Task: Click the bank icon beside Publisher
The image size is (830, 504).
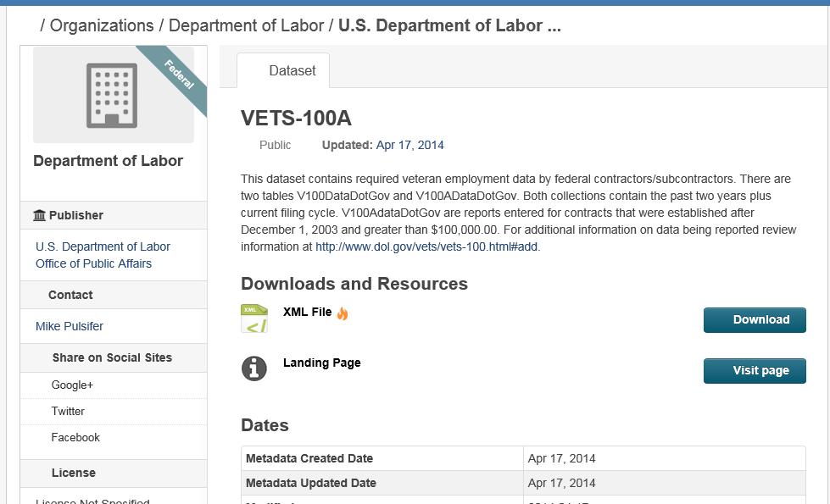Action: pyautogui.click(x=42, y=214)
